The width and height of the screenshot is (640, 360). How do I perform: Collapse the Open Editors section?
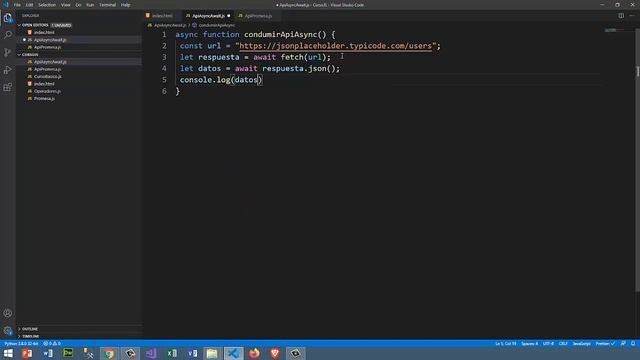pyautogui.click(x=35, y=25)
